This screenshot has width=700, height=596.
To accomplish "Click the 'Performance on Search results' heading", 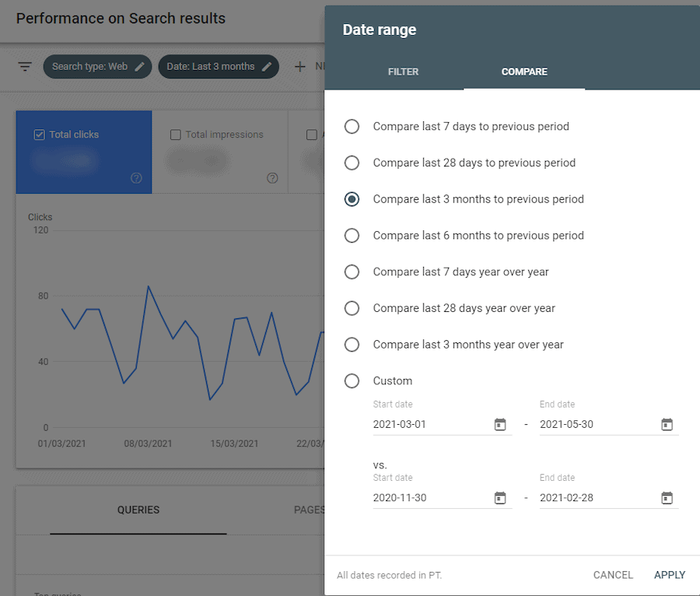I will click(x=121, y=19).
